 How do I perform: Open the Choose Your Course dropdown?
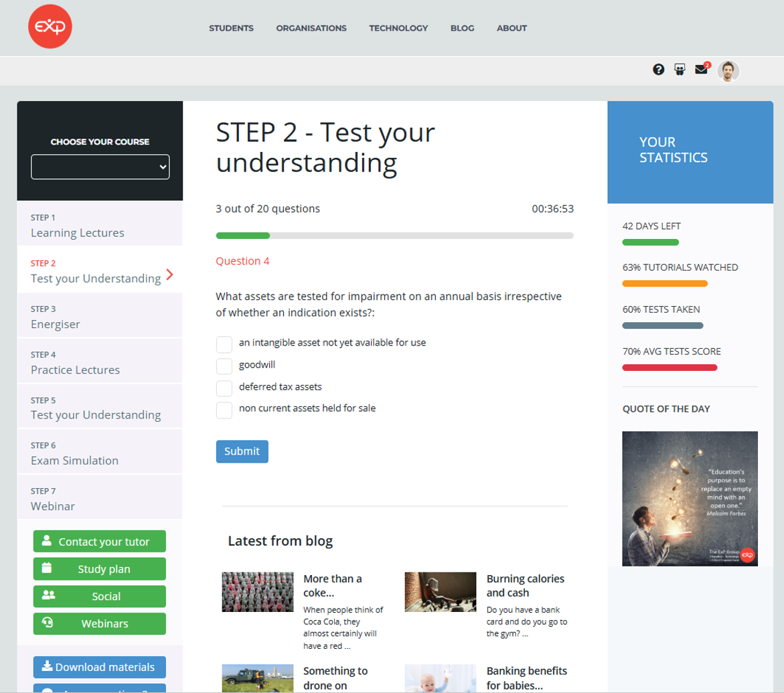100,167
